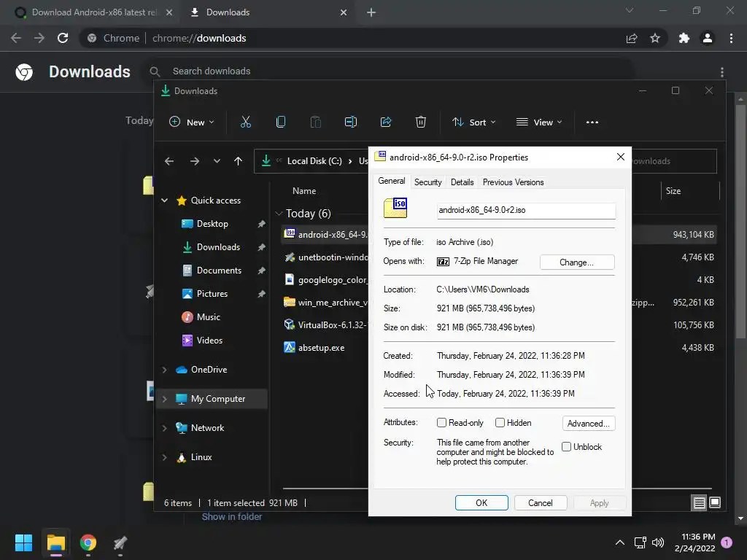
Task: Select the Downloads browser tab
Action: 267,12
